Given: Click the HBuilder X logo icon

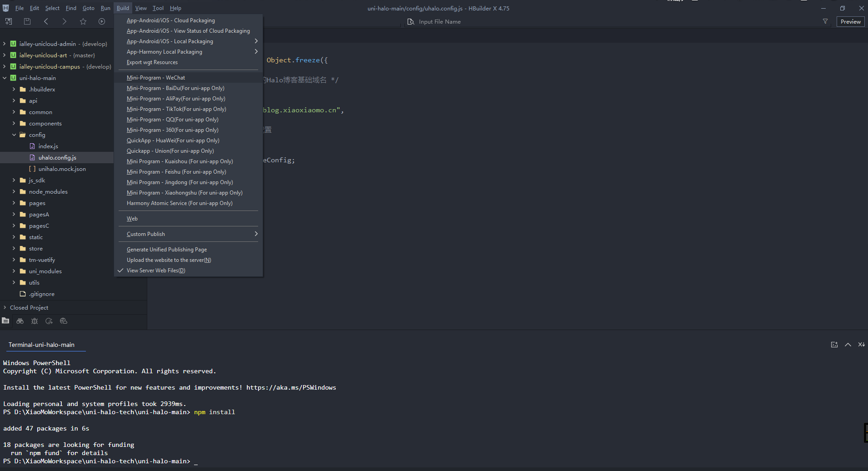Looking at the screenshot, I should coord(5,8).
